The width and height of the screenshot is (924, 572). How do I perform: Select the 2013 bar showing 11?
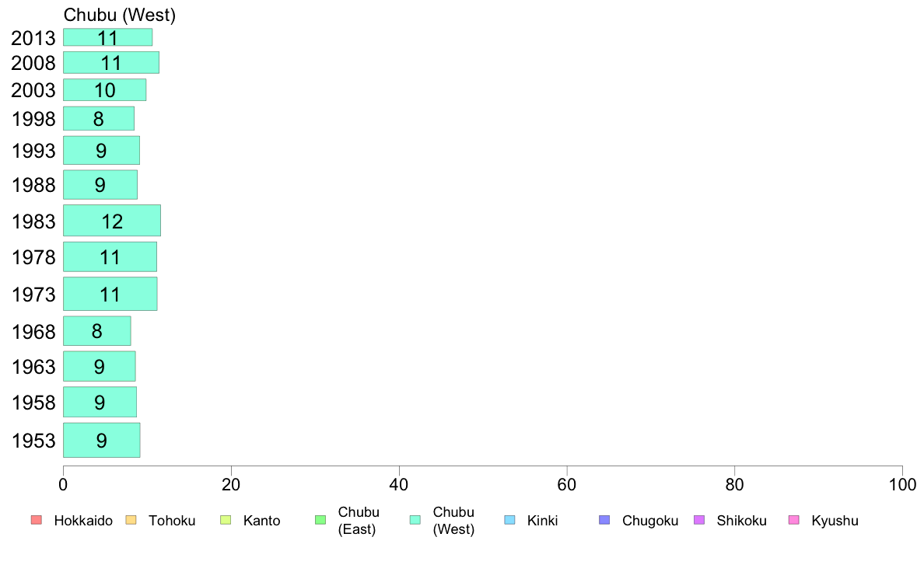tap(108, 37)
